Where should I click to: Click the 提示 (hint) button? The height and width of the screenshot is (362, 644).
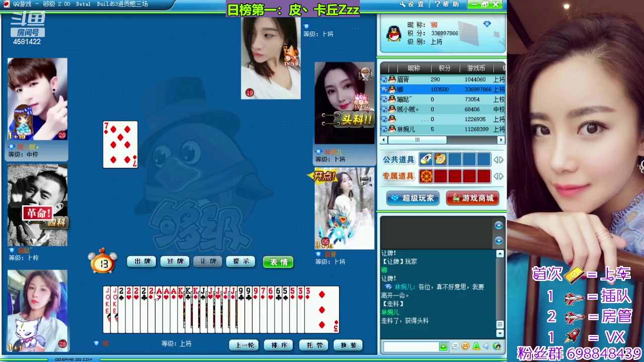tap(240, 261)
